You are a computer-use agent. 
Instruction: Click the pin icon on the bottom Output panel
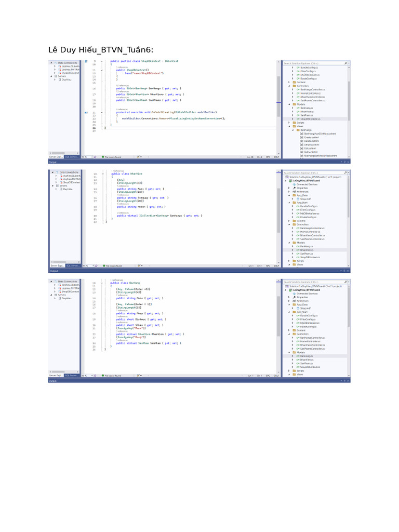(x=343, y=380)
